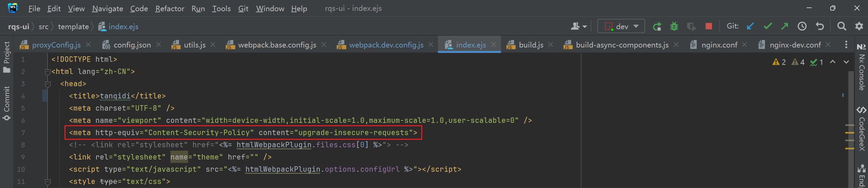The height and width of the screenshot is (188, 868).
Task: Open the Navigate menu
Action: (108, 8)
